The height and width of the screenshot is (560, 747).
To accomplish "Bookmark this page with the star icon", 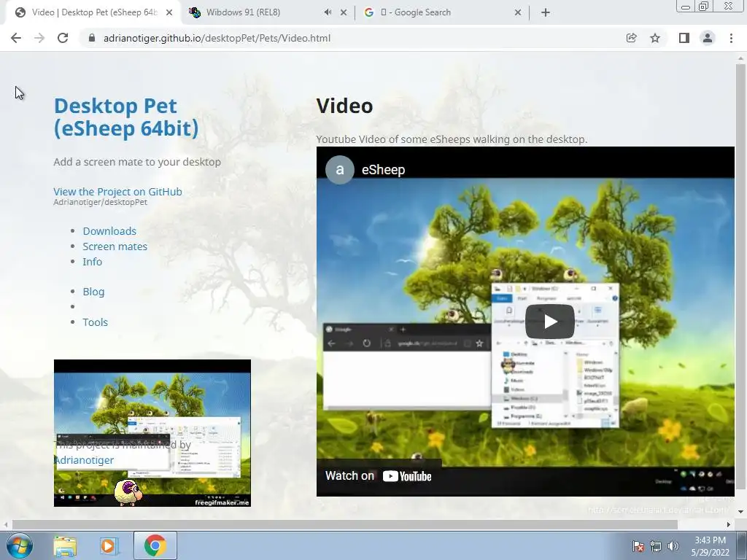I will coord(655,38).
